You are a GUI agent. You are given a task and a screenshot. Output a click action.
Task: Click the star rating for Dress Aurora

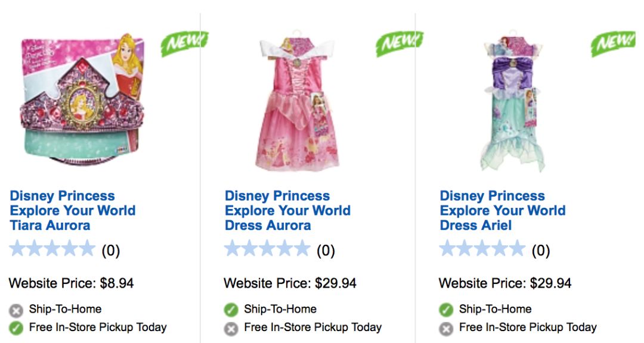coord(267,249)
